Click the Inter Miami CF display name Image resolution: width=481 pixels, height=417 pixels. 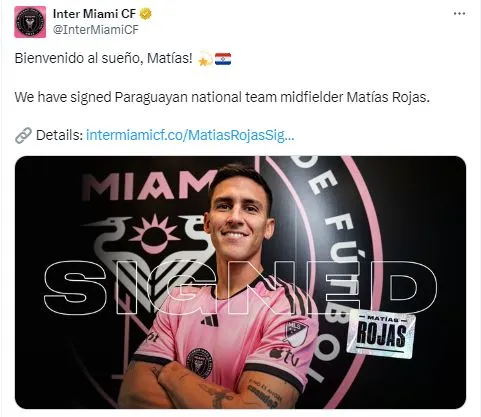[94, 14]
